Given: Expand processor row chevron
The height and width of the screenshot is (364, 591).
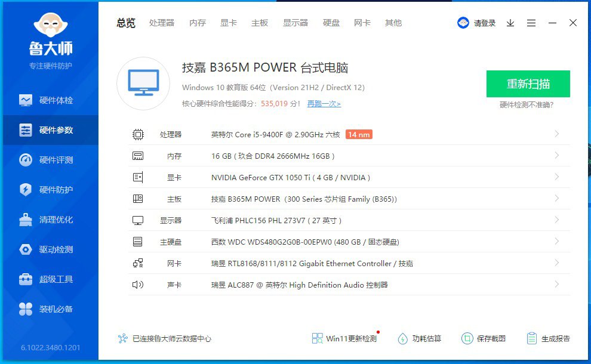Looking at the screenshot, I should pos(557,134).
